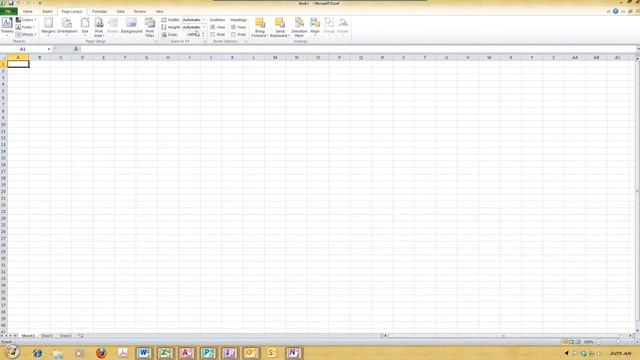Image resolution: width=640 pixels, height=360 pixels.
Task: Open Word from the taskbar
Action: click(144, 353)
